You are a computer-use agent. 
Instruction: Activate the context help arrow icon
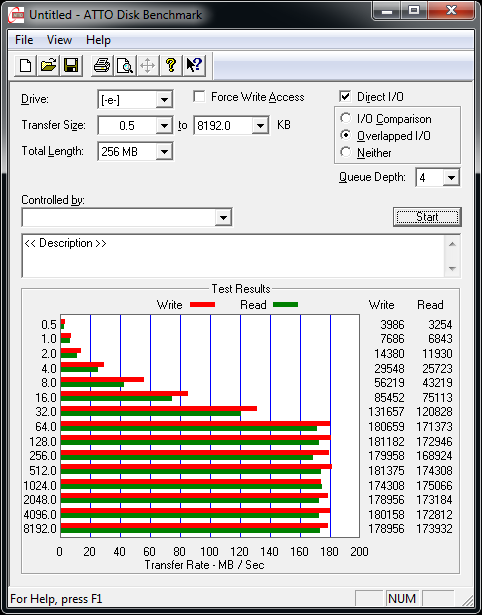194,65
